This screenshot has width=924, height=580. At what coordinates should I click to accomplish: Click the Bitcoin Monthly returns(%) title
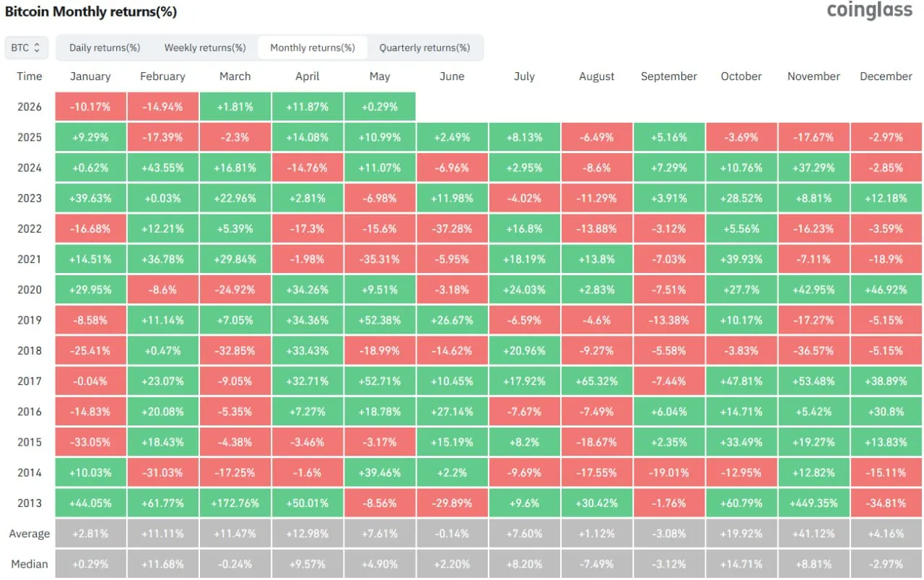click(91, 12)
